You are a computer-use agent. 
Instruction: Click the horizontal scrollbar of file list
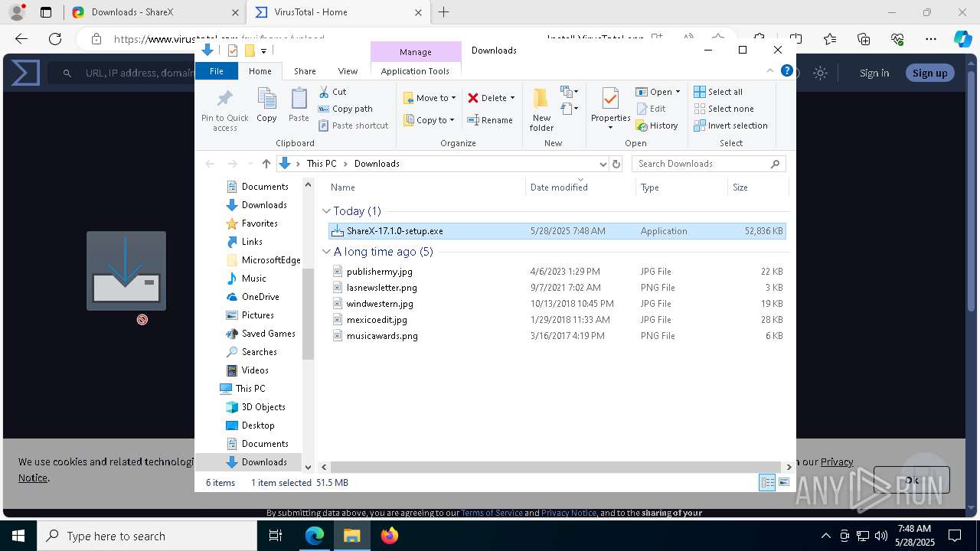557,467
